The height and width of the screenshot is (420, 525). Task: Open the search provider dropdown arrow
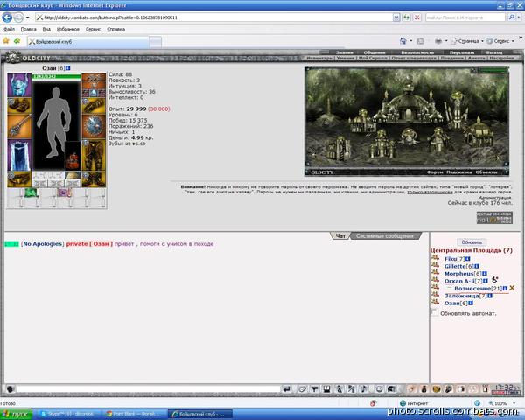(518, 17)
